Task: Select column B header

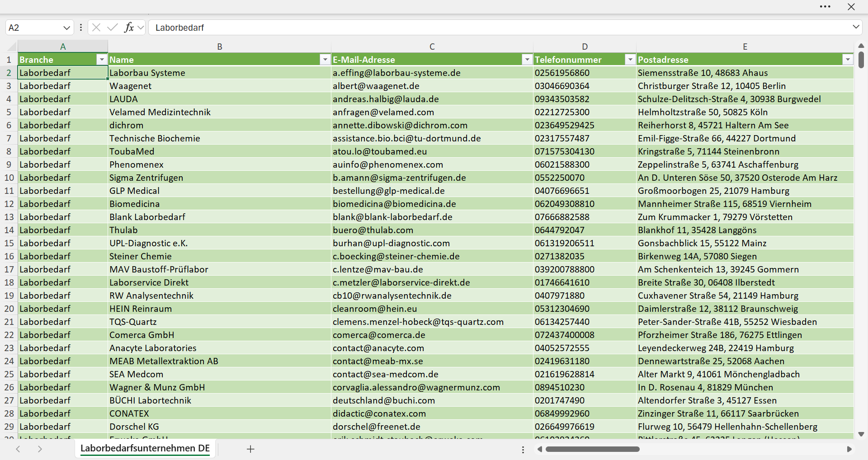Action: tap(220, 47)
